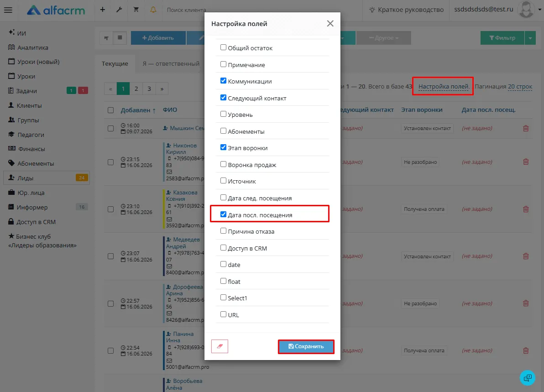Screen dimensions: 544x392
Task: Sort by Этап воронки column header
Action: tap(422, 110)
